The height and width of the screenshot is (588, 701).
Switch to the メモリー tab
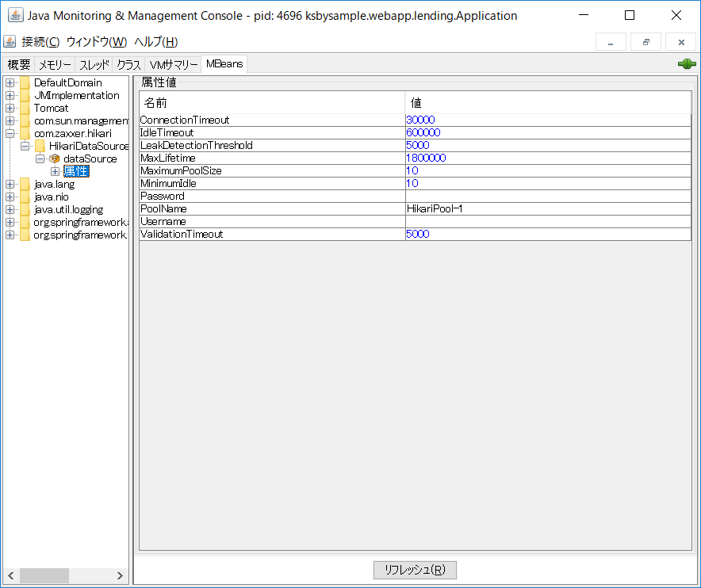pyautogui.click(x=55, y=65)
